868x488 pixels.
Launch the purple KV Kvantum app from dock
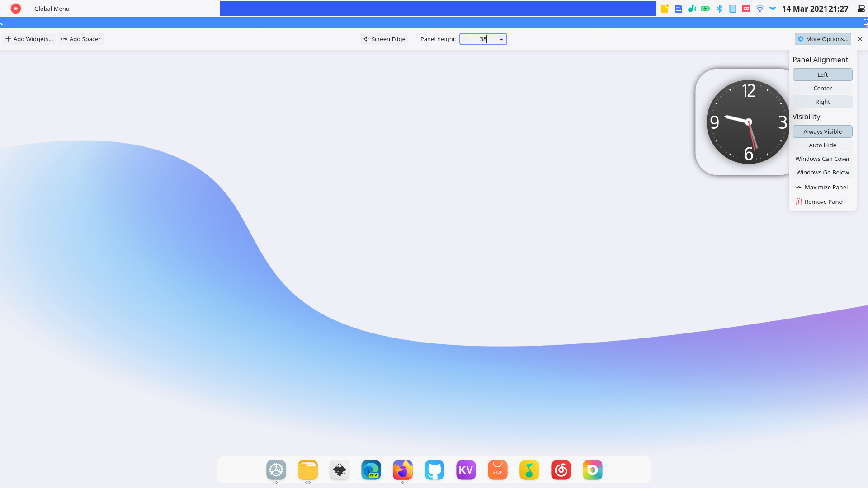(466, 470)
